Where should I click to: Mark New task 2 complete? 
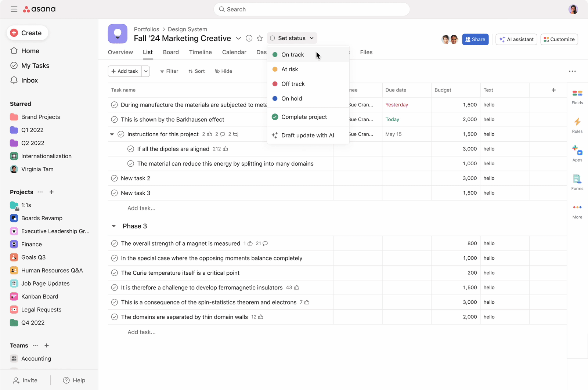click(x=114, y=178)
